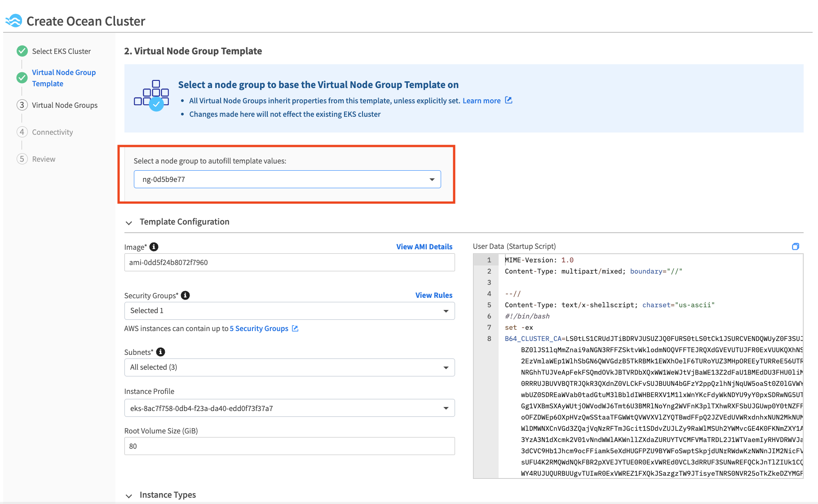Click the node group blocks illustration icon
Image resolution: width=818 pixels, height=504 pixels.
pos(151,96)
